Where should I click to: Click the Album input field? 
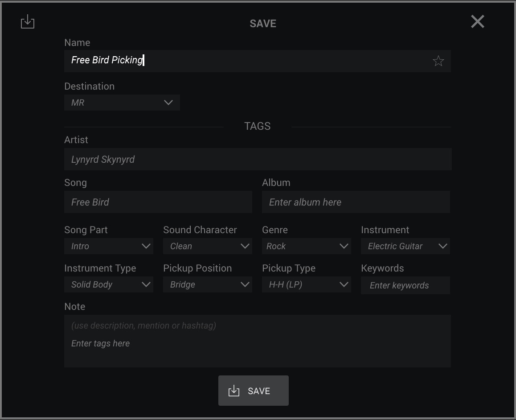(x=356, y=202)
